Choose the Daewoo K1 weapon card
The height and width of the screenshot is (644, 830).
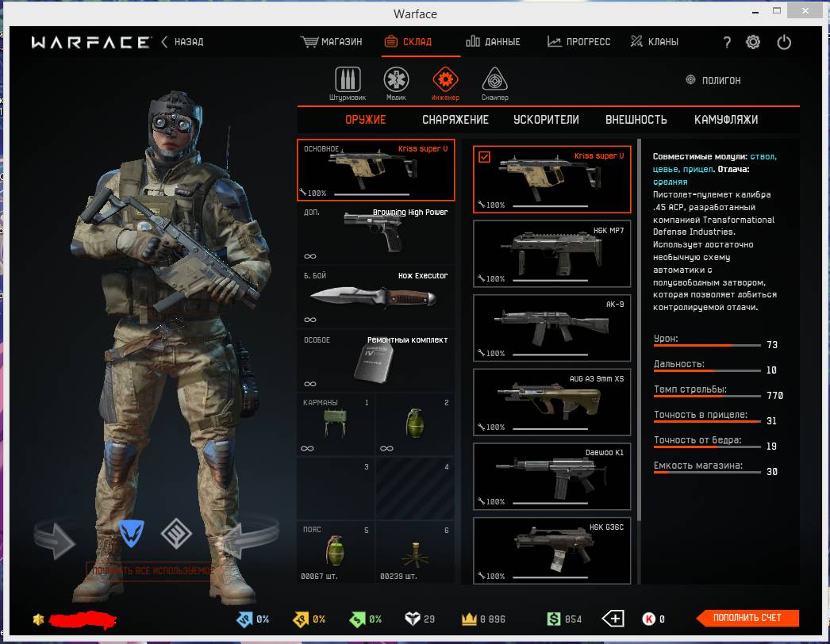551,477
